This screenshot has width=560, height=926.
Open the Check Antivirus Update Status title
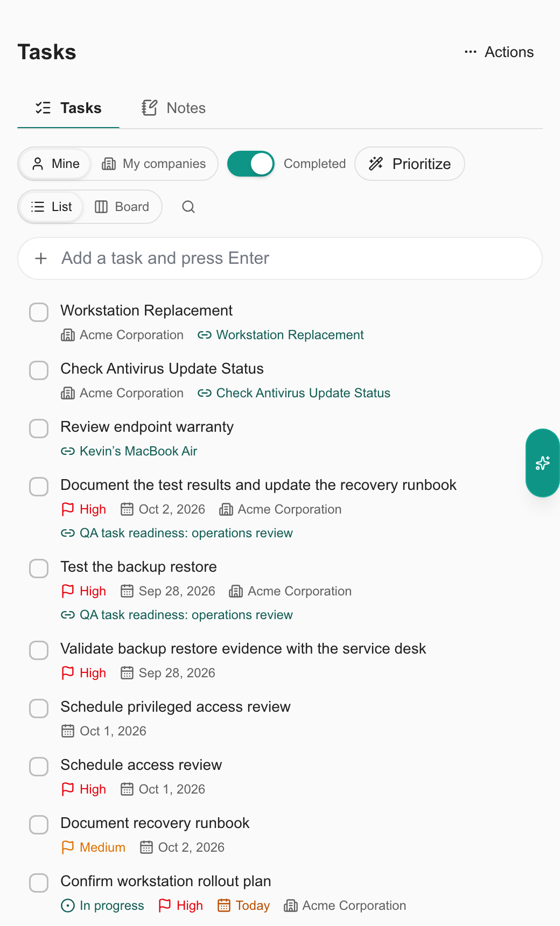[x=162, y=369]
